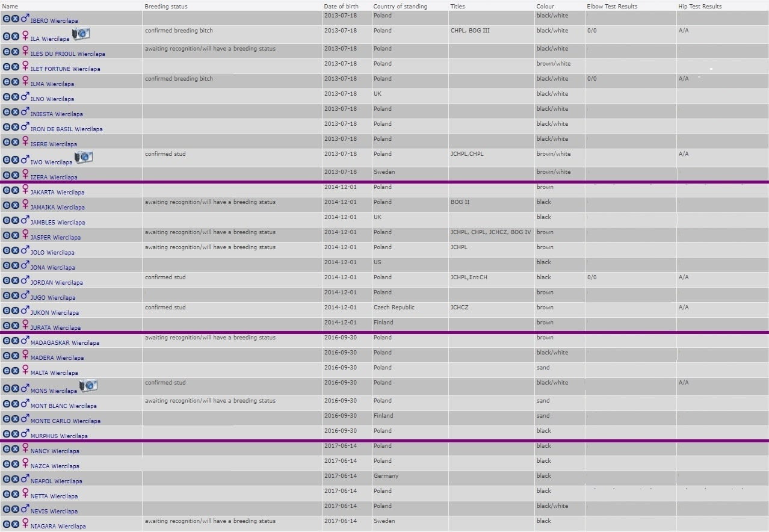Select the 'BOG II' title cell
769x532 pixels.
pos(460,202)
